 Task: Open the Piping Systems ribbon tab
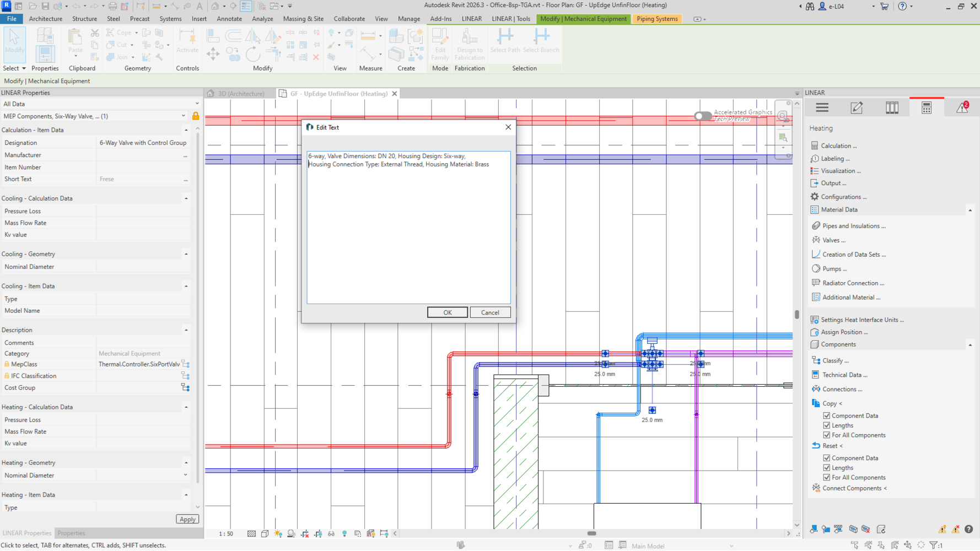656,19
